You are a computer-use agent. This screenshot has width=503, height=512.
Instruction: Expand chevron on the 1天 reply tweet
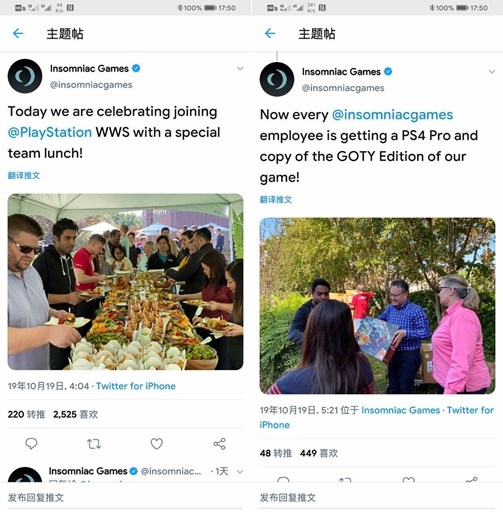pyautogui.click(x=240, y=472)
